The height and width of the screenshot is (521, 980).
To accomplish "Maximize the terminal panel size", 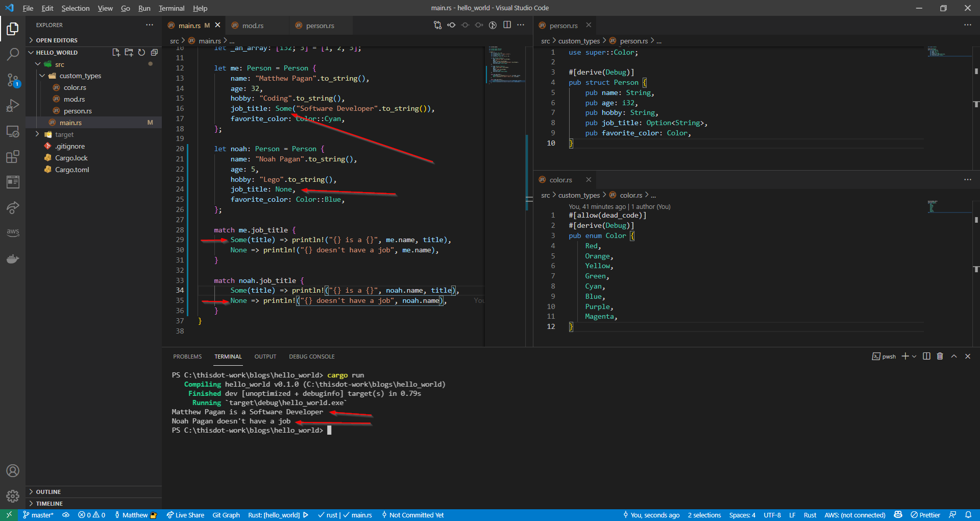I will coord(954,356).
